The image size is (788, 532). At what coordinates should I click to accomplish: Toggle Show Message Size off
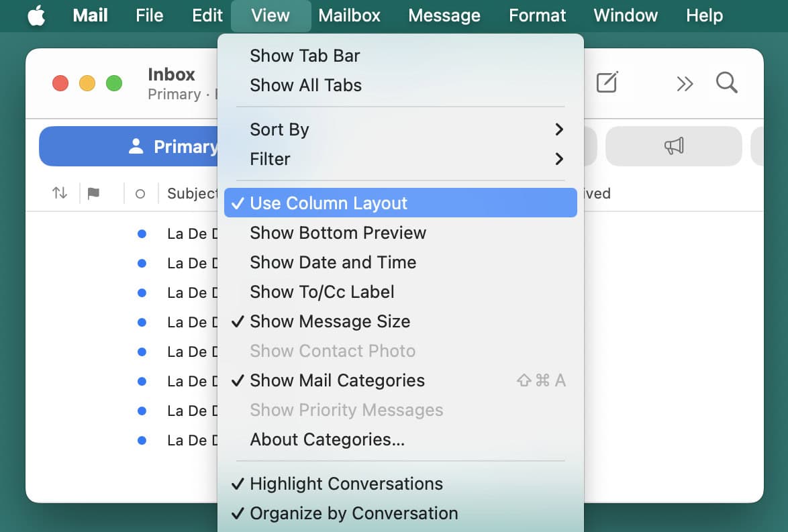point(401,321)
